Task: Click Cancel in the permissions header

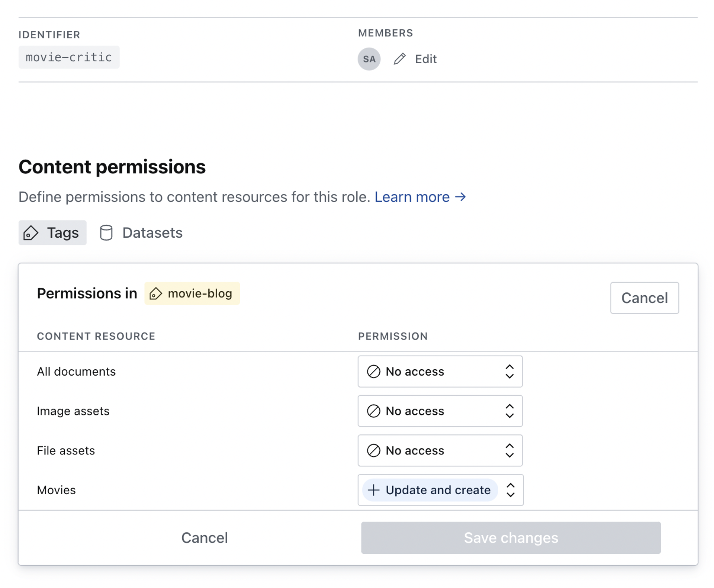Action: point(644,298)
